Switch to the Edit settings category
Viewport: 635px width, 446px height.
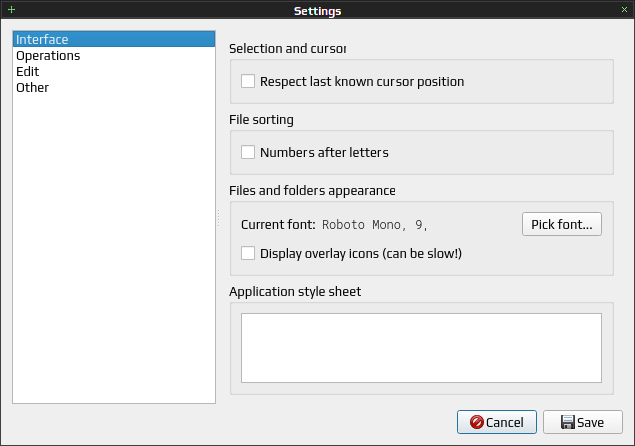(x=28, y=72)
